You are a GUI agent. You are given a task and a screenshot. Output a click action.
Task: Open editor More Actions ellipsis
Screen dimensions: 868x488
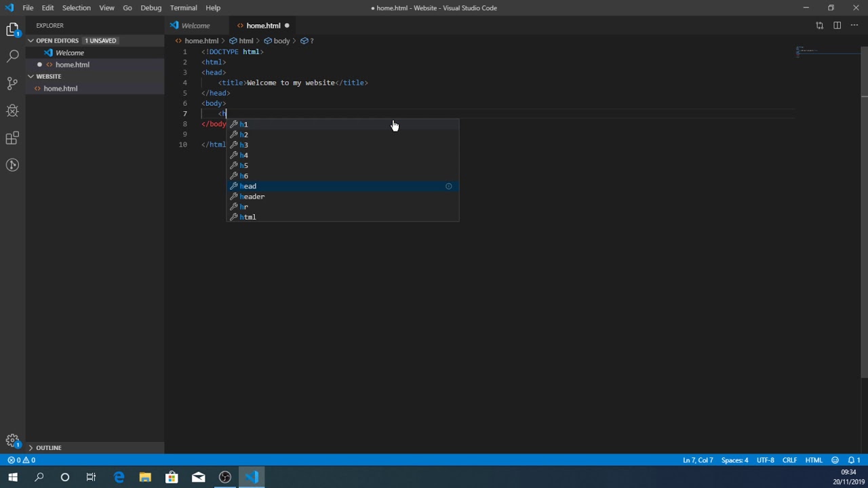pos(854,26)
